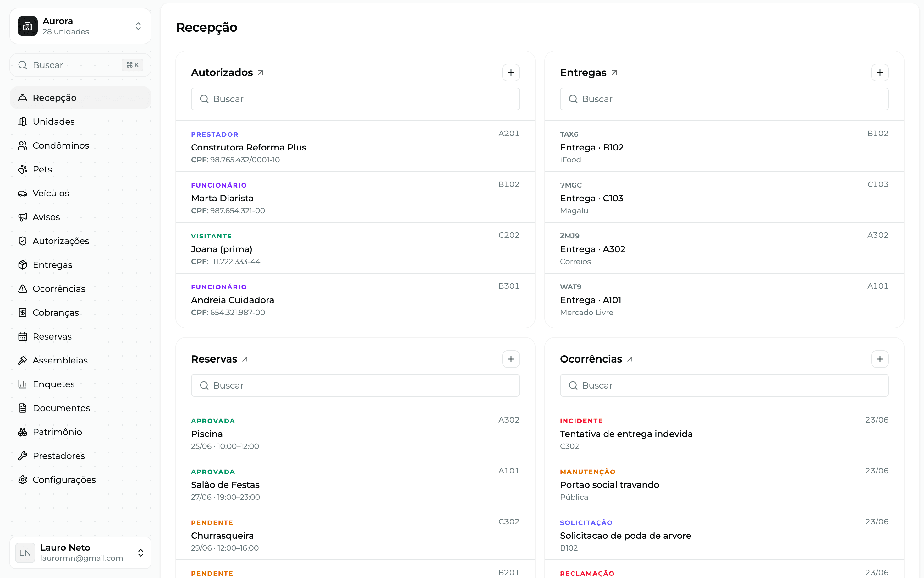Image resolution: width=924 pixels, height=578 pixels.
Task: Open Prestadores via the wrench icon
Action: click(x=23, y=456)
